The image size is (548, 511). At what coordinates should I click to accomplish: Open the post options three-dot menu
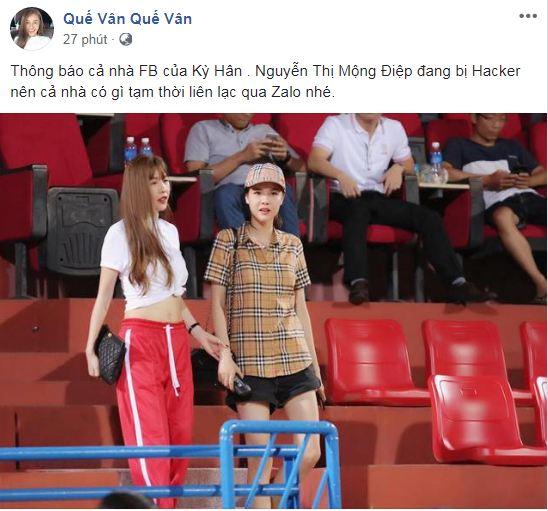click(528, 16)
